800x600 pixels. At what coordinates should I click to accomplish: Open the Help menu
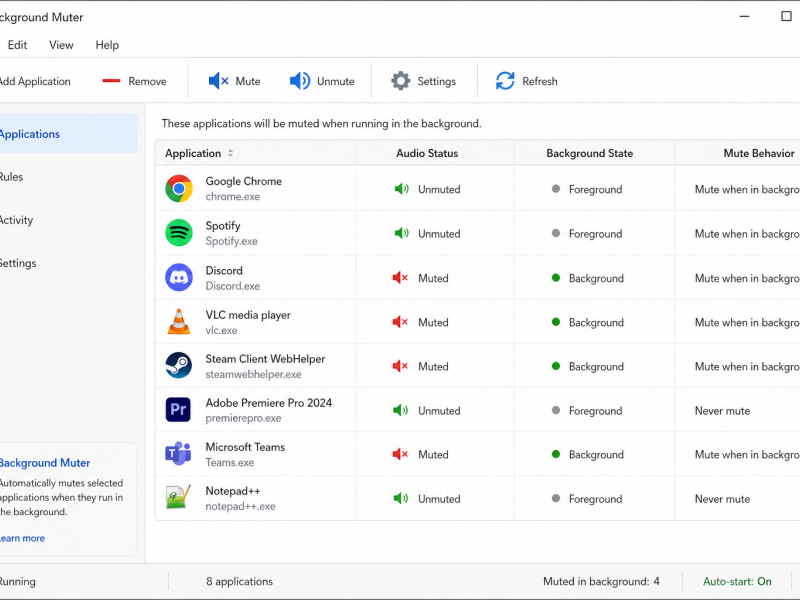pyautogui.click(x=107, y=45)
